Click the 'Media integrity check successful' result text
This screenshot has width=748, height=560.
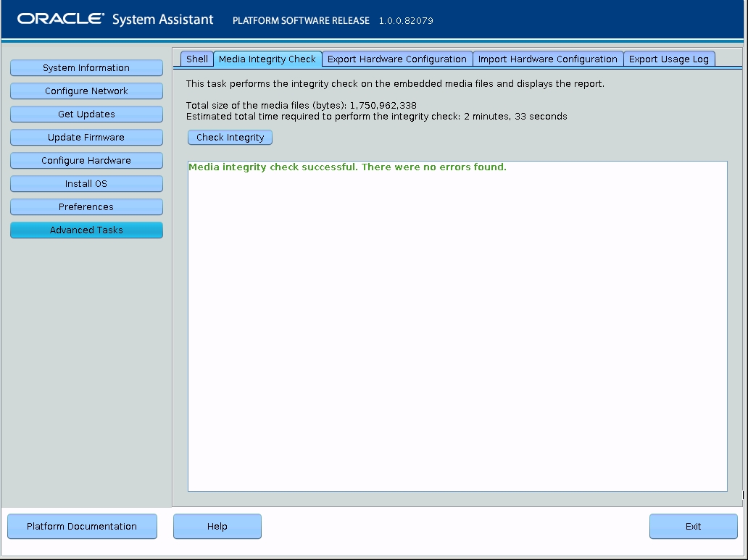click(347, 167)
